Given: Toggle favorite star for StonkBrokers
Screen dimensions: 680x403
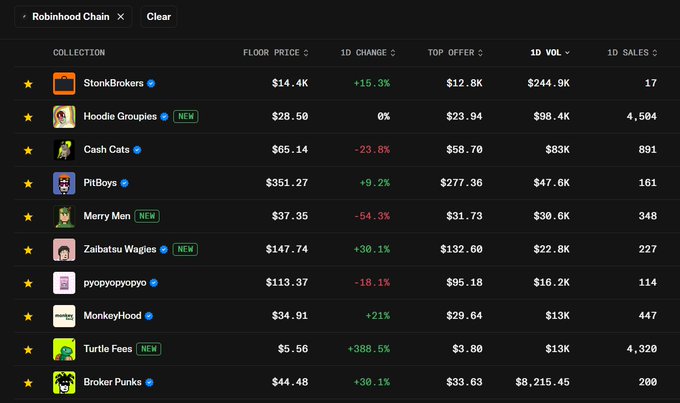Looking at the screenshot, I should click(28, 84).
